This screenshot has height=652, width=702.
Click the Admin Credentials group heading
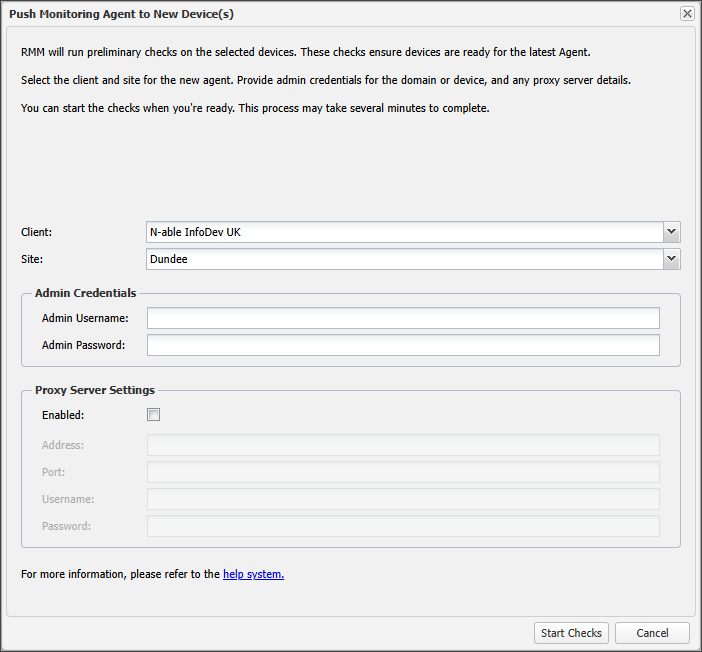click(86, 293)
